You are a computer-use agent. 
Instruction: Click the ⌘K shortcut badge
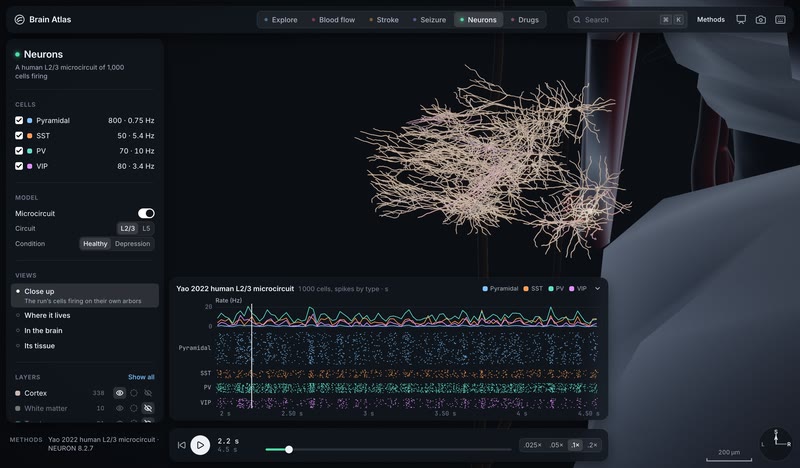pos(672,20)
